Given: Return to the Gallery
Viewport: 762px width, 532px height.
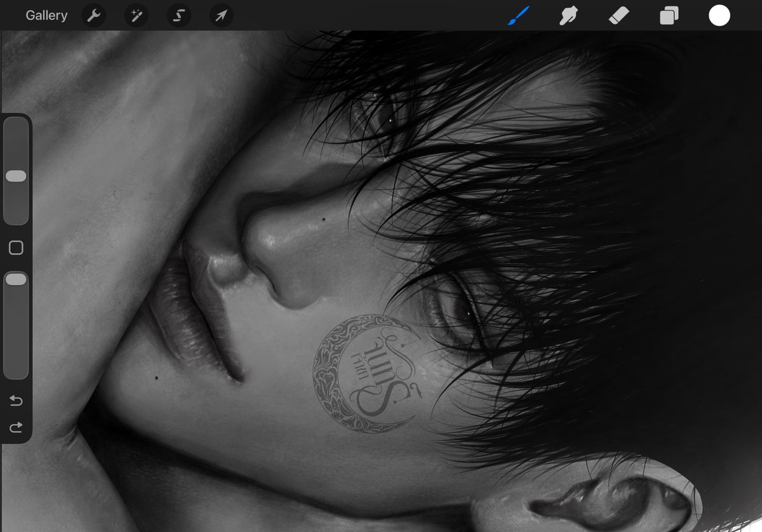Looking at the screenshot, I should click(x=46, y=16).
